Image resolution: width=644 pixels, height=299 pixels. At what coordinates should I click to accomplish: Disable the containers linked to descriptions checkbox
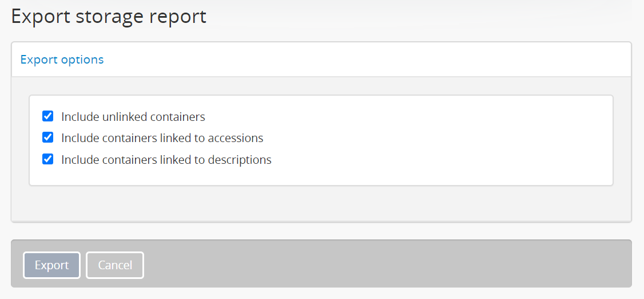pos(48,159)
